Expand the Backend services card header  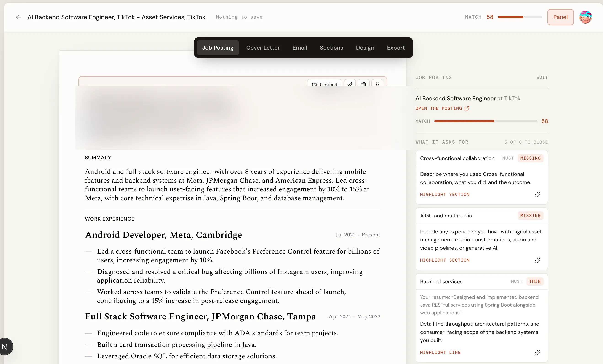pyautogui.click(x=482, y=281)
